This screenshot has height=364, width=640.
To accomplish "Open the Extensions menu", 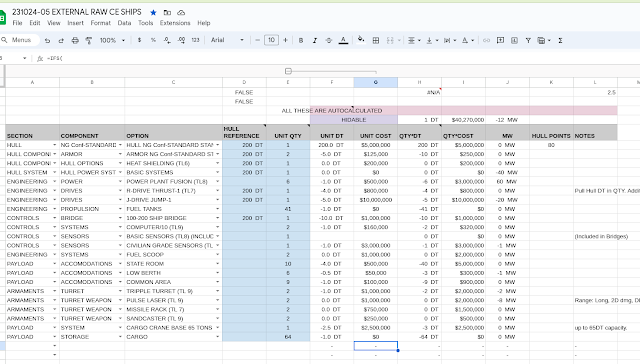I will click(175, 23).
